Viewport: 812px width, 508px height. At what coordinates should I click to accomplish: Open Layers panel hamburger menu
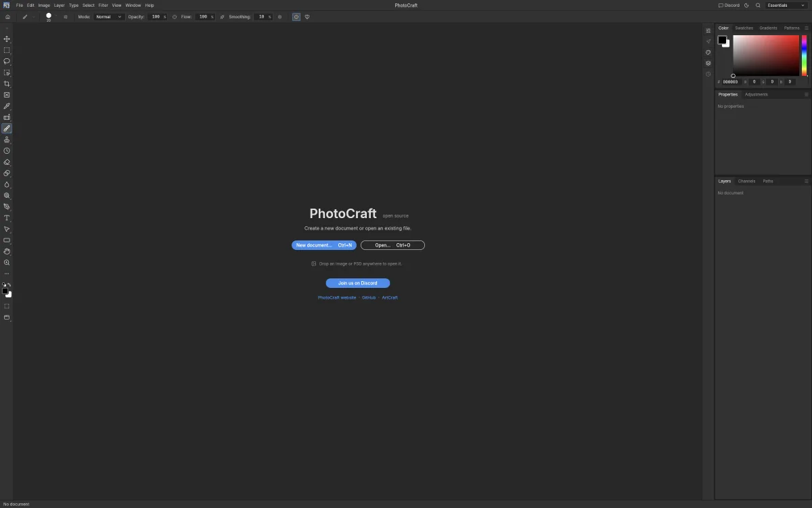click(807, 181)
